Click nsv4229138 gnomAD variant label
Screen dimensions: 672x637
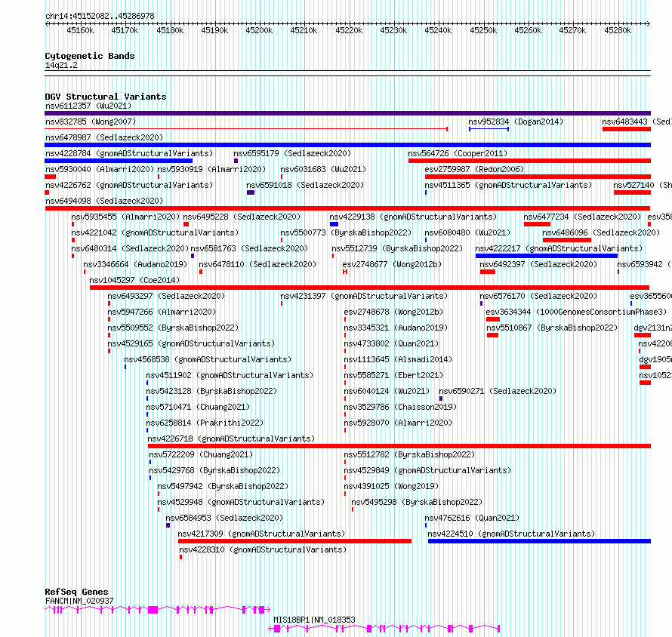(413, 217)
